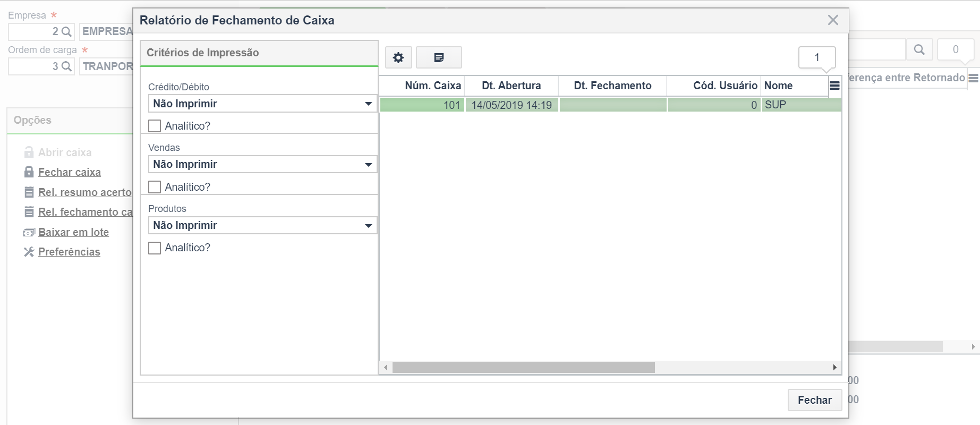Click the 14/05/2019 14:19 date cell
Screen dimensions: 980x425
coord(512,105)
